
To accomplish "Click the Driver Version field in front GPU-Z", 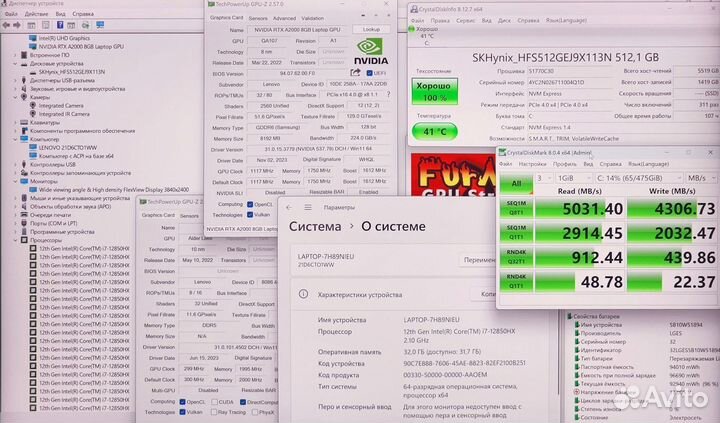I will [x=318, y=149].
